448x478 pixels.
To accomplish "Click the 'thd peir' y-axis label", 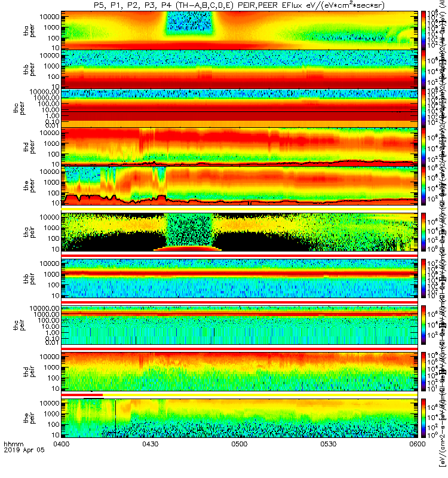I will (29, 372).
